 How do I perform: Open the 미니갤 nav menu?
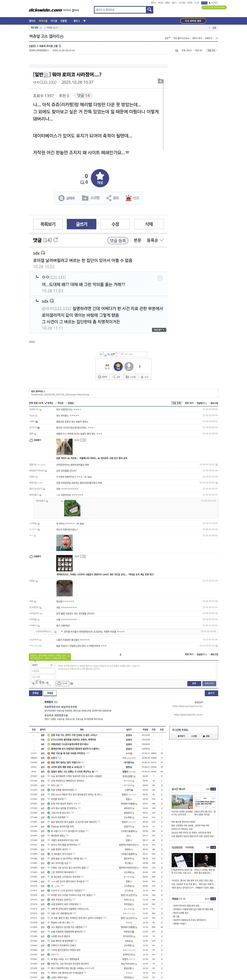pos(54,21)
